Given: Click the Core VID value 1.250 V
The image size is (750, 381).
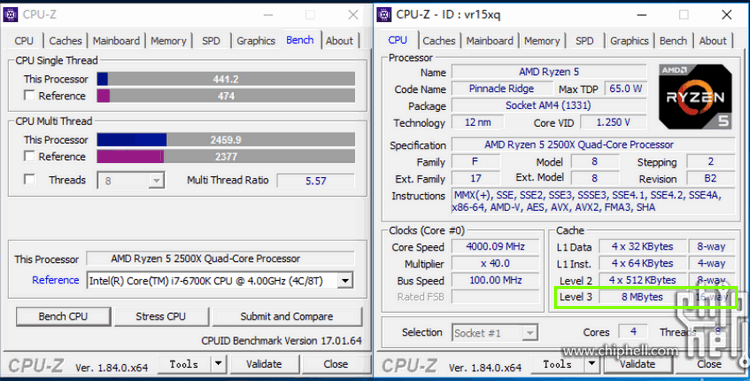Looking at the screenshot, I should coord(613,122).
